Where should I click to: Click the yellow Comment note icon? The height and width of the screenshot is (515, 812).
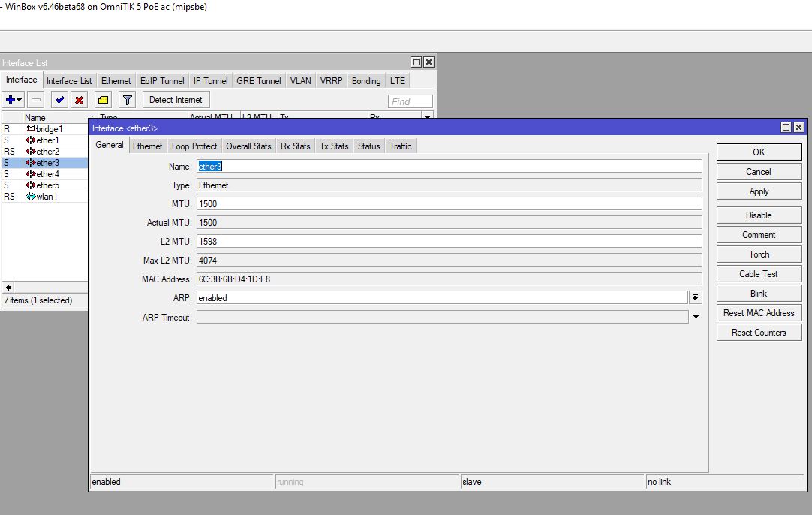103,100
